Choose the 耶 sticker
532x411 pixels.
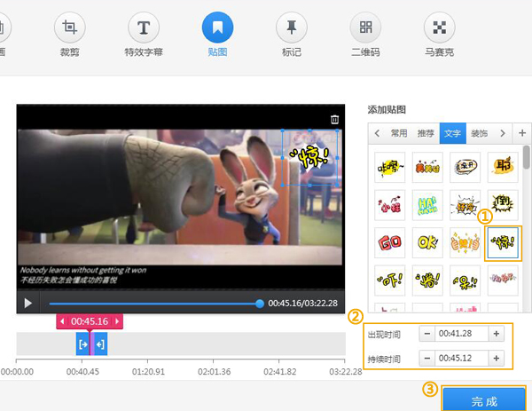click(x=503, y=168)
